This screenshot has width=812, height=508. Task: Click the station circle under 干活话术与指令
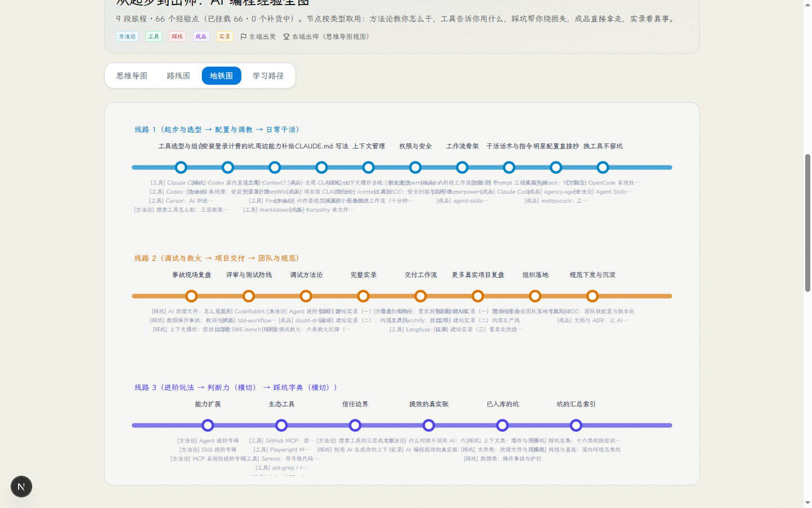(x=509, y=167)
